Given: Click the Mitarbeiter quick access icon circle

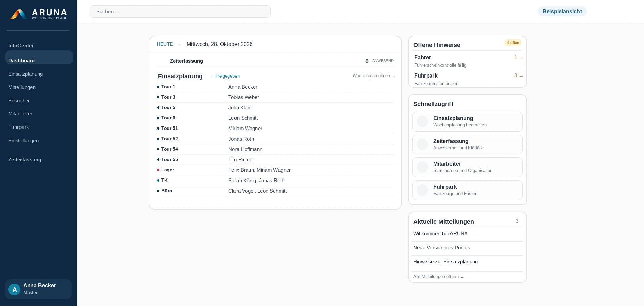Looking at the screenshot, I should tap(422, 167).
